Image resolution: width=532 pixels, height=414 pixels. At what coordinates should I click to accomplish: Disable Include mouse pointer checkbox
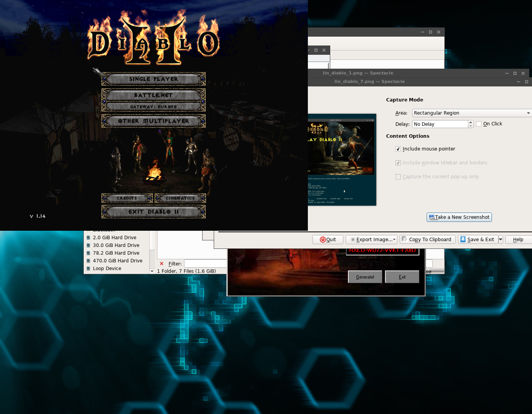[398, 149]
